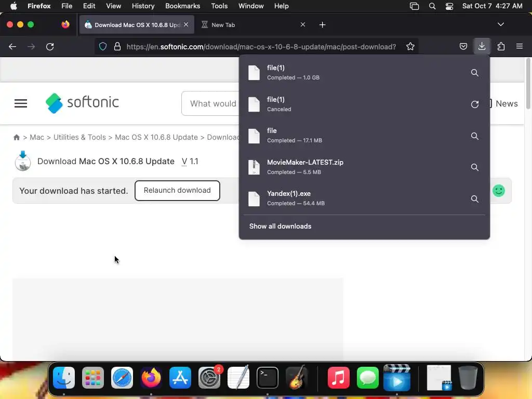Open Spotlight search in menu bar

point(432,6)
